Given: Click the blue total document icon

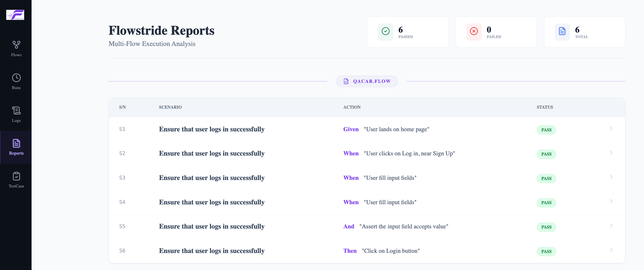Looking at the screenshot, I should pos(562,31).
